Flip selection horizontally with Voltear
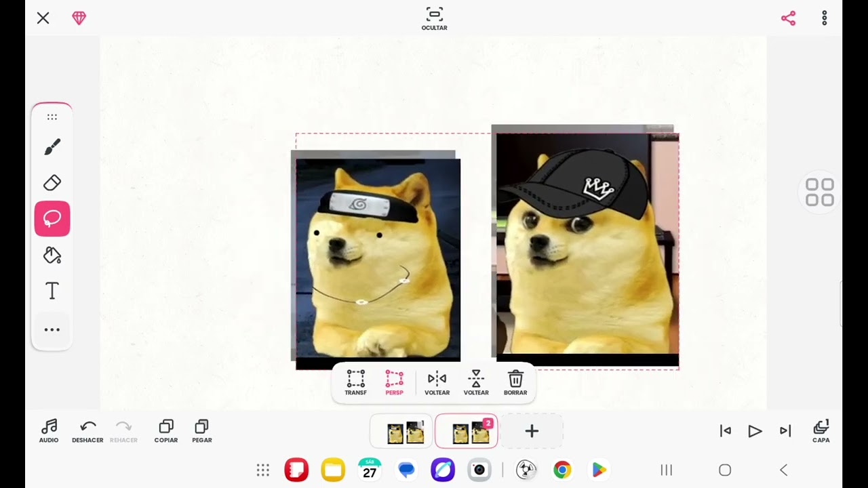Image resolution: width=868 pixels, height=488 pixels. click(x=437, y=383)
